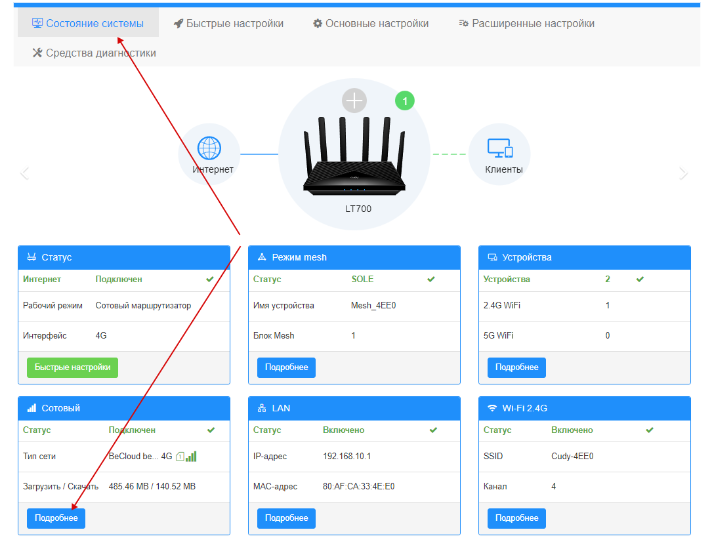
Task: Click the green cellular signal strength icon
Action: [191, 456]
